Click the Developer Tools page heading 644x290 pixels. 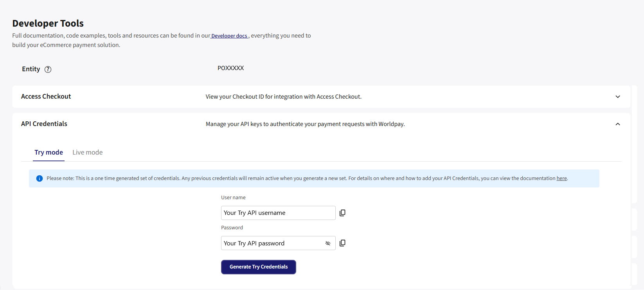(48, 23)
